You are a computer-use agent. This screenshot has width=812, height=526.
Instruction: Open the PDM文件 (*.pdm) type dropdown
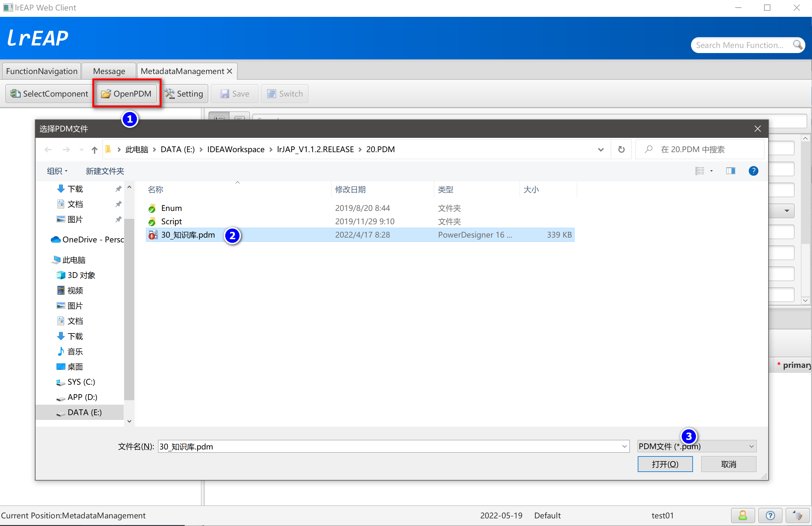click(697, 447)
